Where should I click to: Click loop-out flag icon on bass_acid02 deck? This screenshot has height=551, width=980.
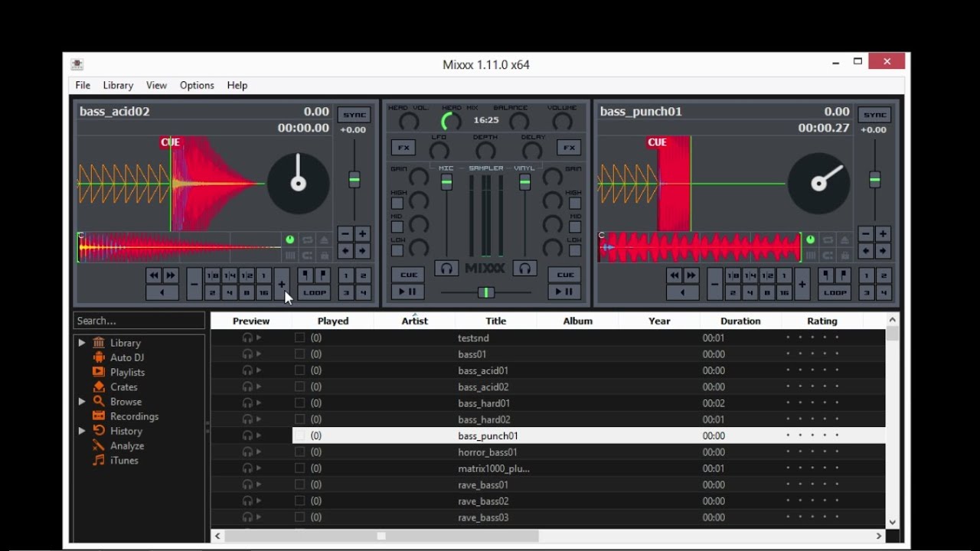[322, 275]
